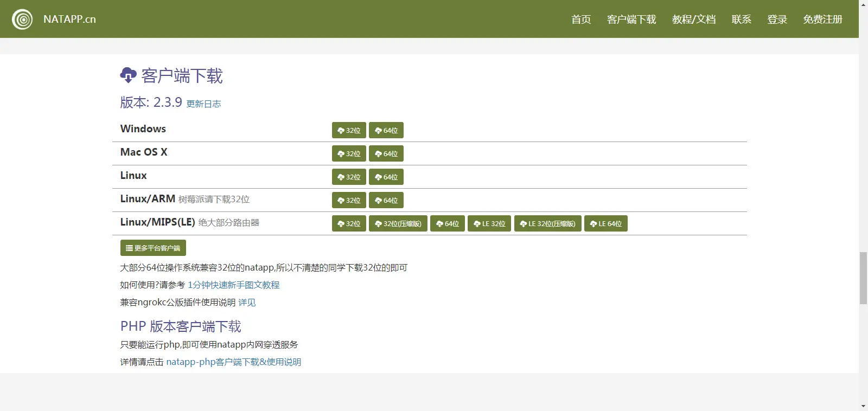
Task: Click 树莓派请下载32位 note text
Action: point(214,199)
